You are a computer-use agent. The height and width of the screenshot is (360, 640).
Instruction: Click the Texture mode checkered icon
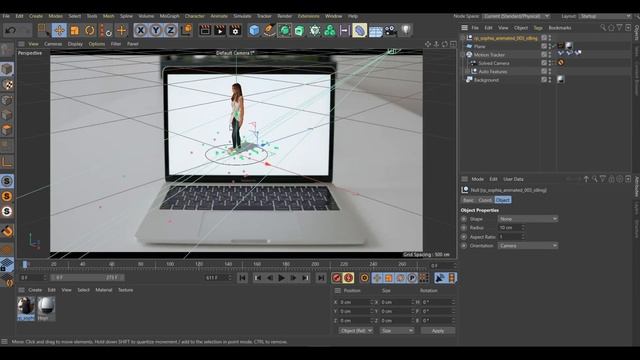(7, 84)
